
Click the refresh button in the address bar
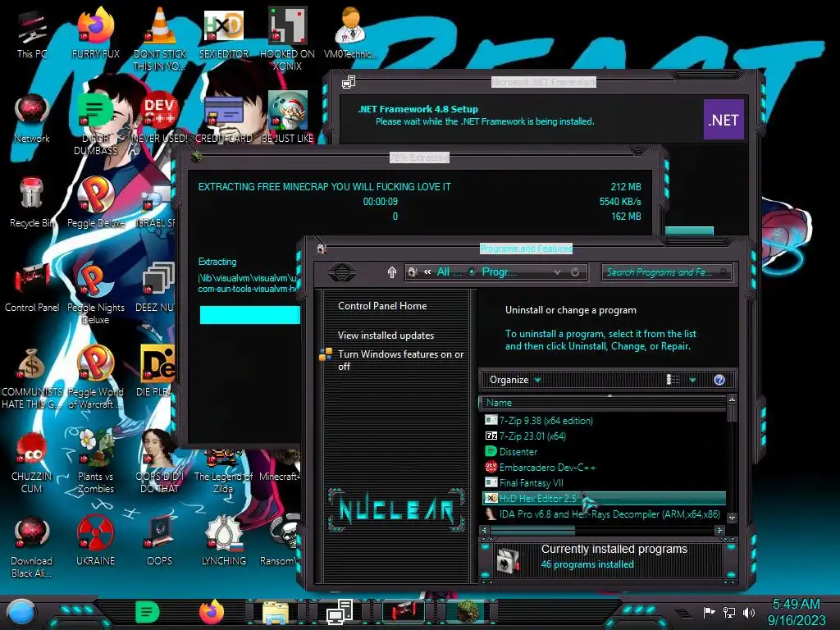tap(575, 272)
